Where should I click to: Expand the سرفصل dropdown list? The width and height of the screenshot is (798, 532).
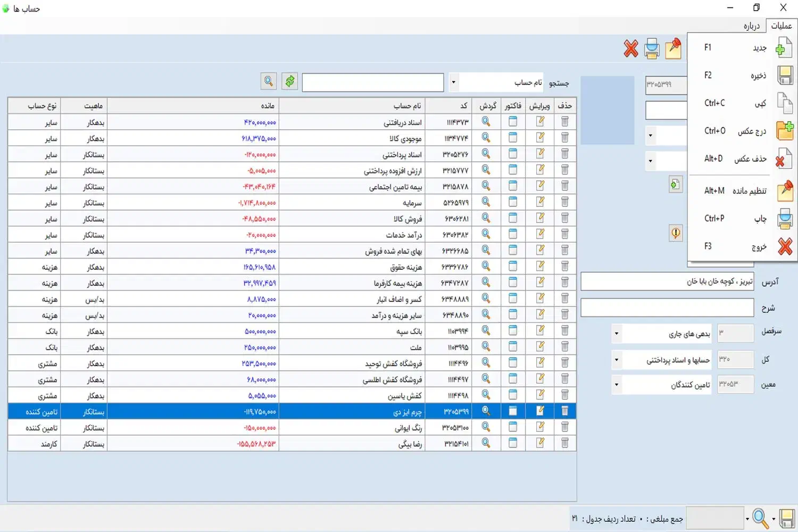(x=617, y=334)
